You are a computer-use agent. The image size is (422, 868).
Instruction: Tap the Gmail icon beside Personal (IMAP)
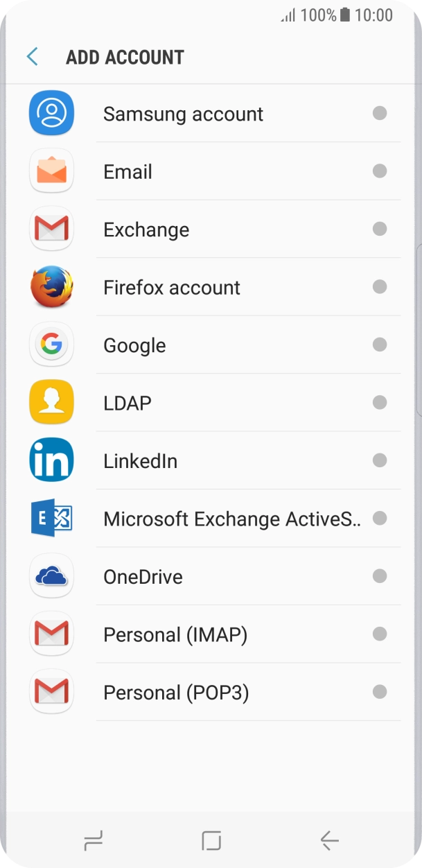point(51,634)
